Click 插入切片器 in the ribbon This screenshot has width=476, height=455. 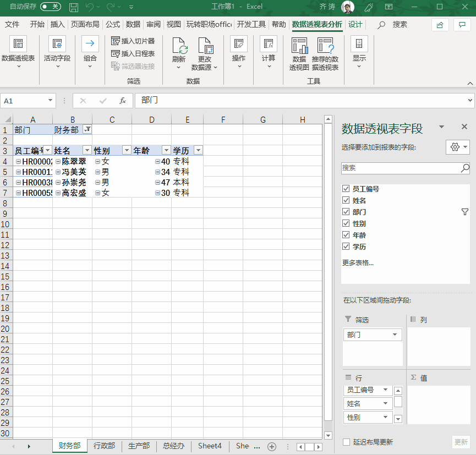click(133, 41)
